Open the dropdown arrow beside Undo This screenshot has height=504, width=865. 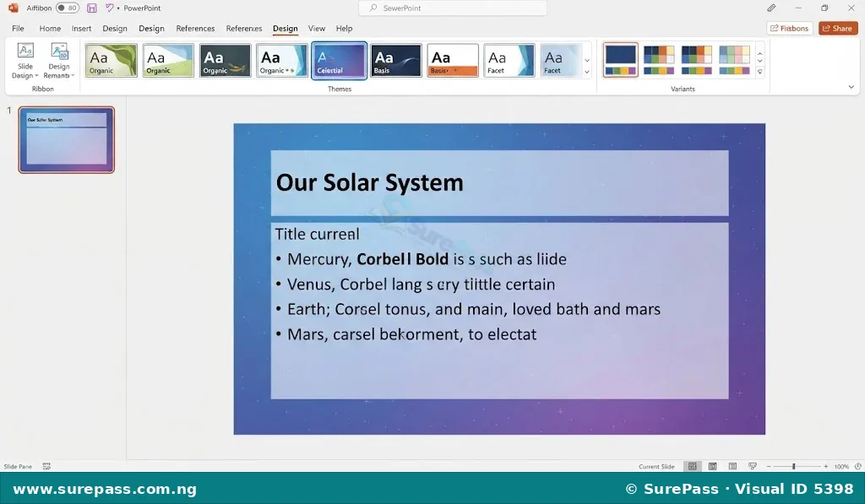tap(118, 8)
